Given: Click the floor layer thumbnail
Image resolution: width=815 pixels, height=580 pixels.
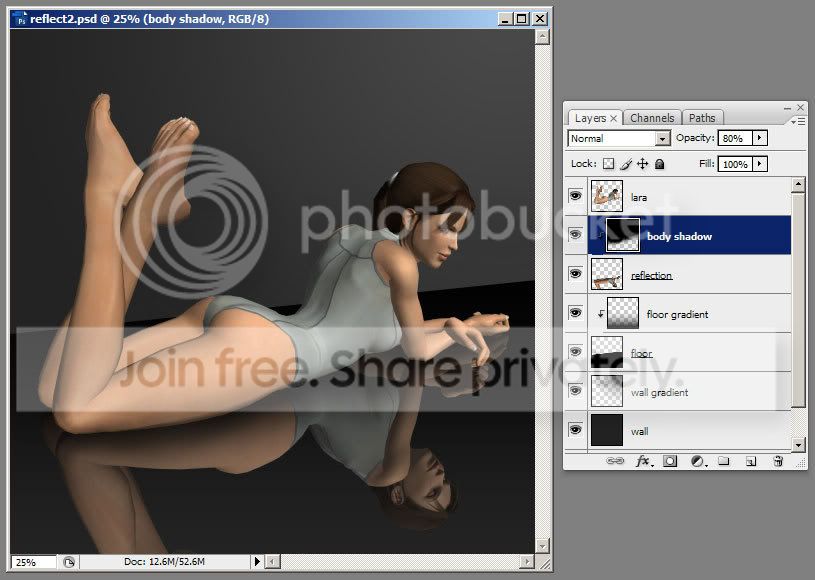Looking at the screenshot, I should 607,352.
